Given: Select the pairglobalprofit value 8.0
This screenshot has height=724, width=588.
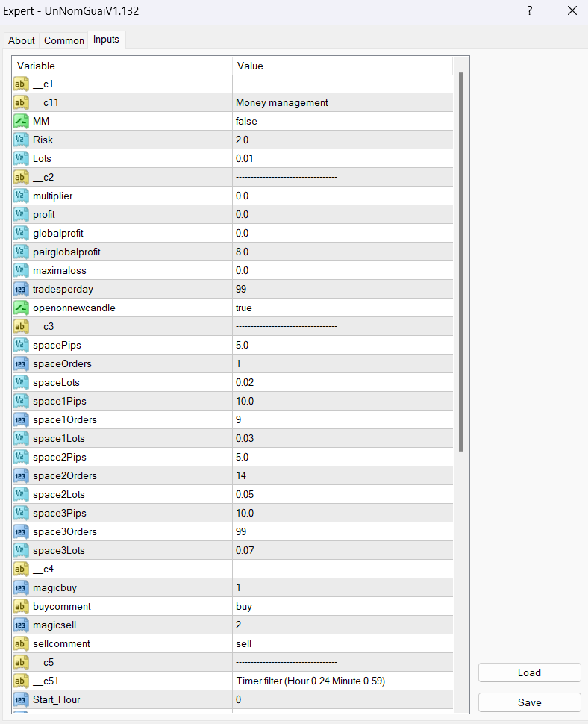Looking at the screenshot, I should tap(342, 252).
